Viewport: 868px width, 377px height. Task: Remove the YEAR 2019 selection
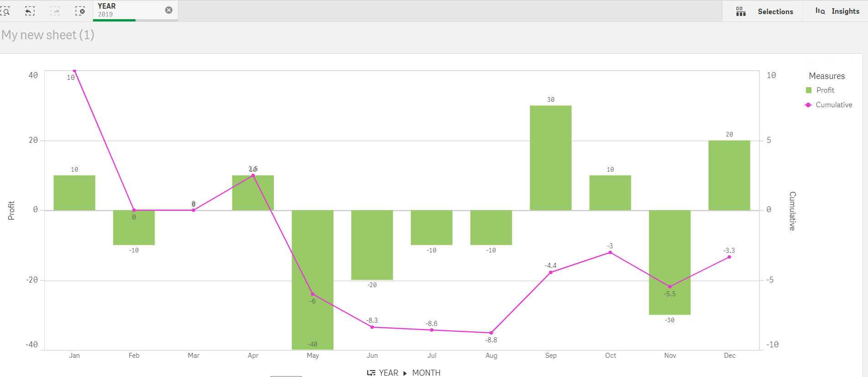tap(169, 10)
